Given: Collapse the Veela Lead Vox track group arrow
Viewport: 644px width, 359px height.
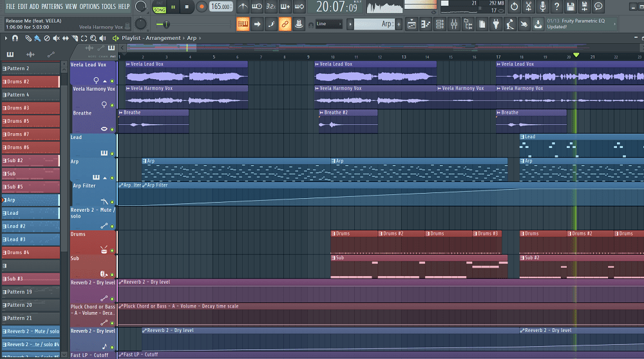Looking at the screenshot, I should pyautogui.click(x=105, y=81).
